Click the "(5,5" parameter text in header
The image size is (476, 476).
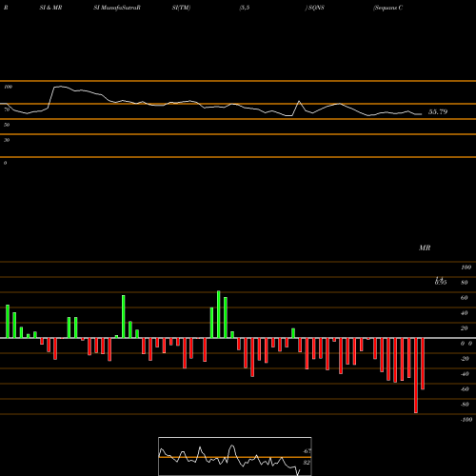coord(245,8)
